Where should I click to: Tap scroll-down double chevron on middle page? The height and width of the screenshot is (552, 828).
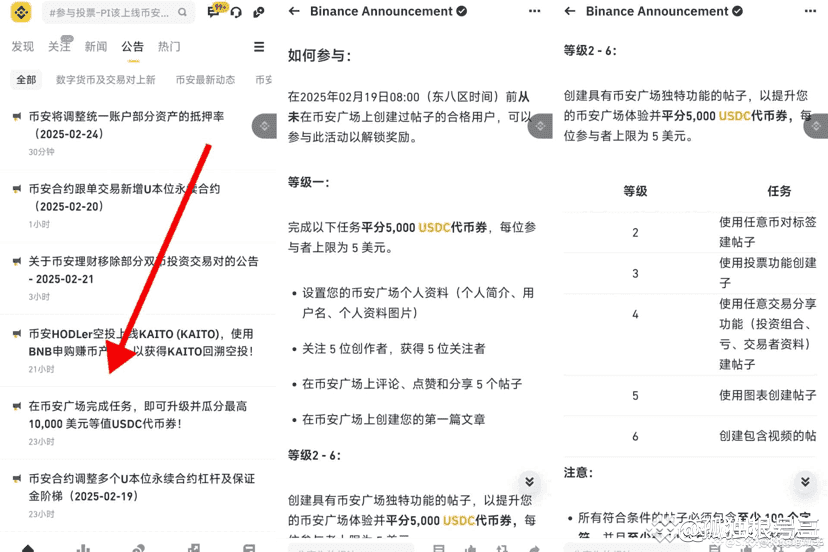click(x=529, y=481)
